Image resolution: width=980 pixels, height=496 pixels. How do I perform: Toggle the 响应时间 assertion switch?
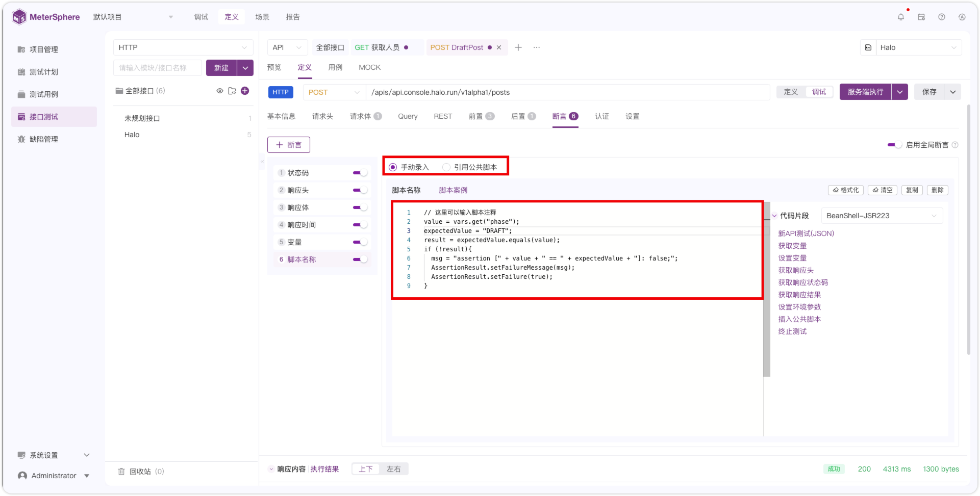point(360,225)
